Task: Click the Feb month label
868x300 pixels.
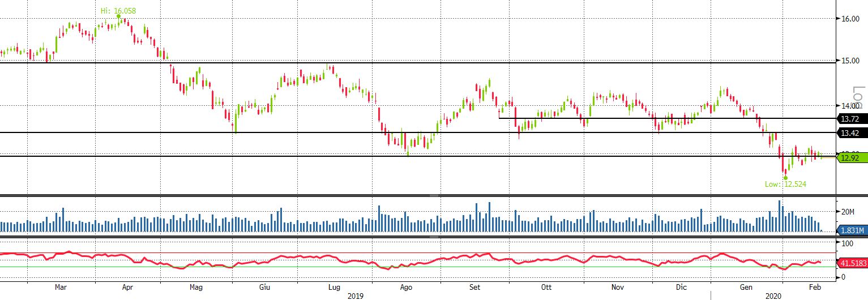Action: click(815, 288)
